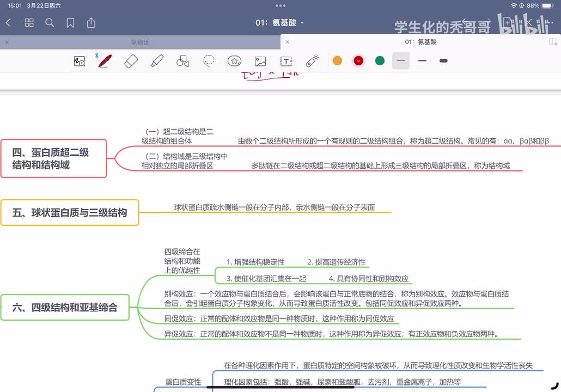Open the search magnifier in top bar
561x392 pixels.
click(x=50, y=23)
